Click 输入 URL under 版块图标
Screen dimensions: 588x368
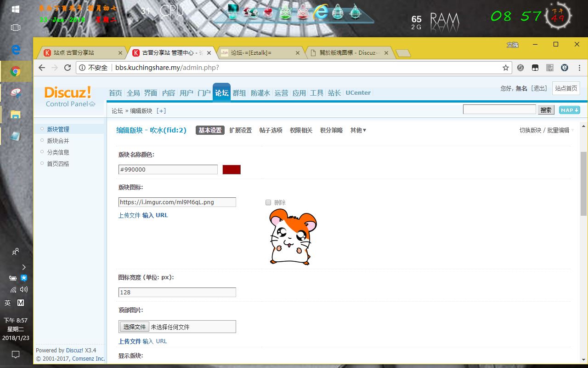pos(155,215)
